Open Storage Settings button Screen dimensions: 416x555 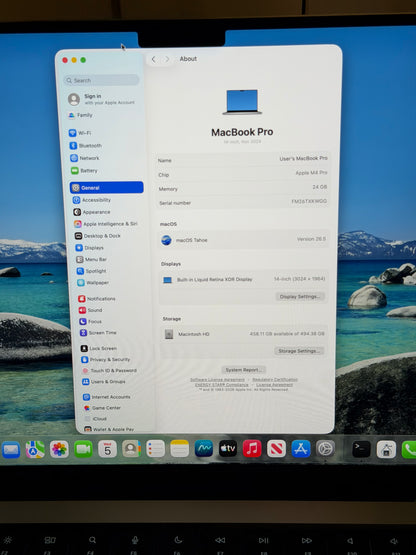click(x=299, y=351)
